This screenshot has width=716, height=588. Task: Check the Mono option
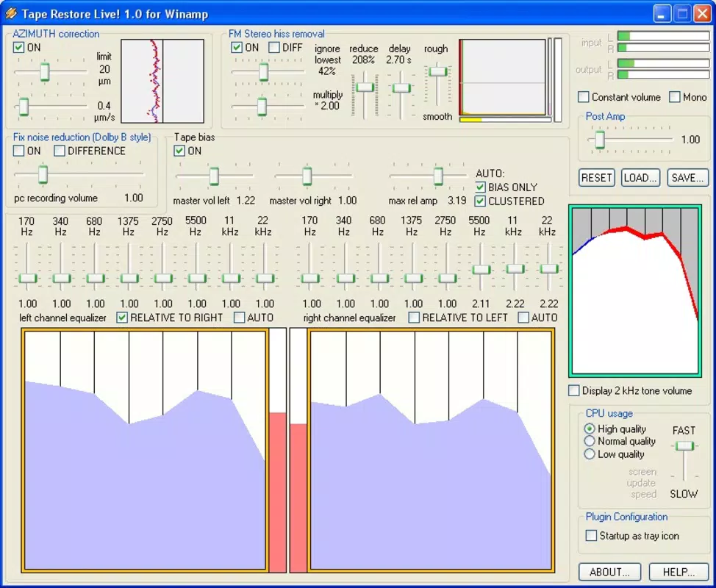(x=674, y=97)
